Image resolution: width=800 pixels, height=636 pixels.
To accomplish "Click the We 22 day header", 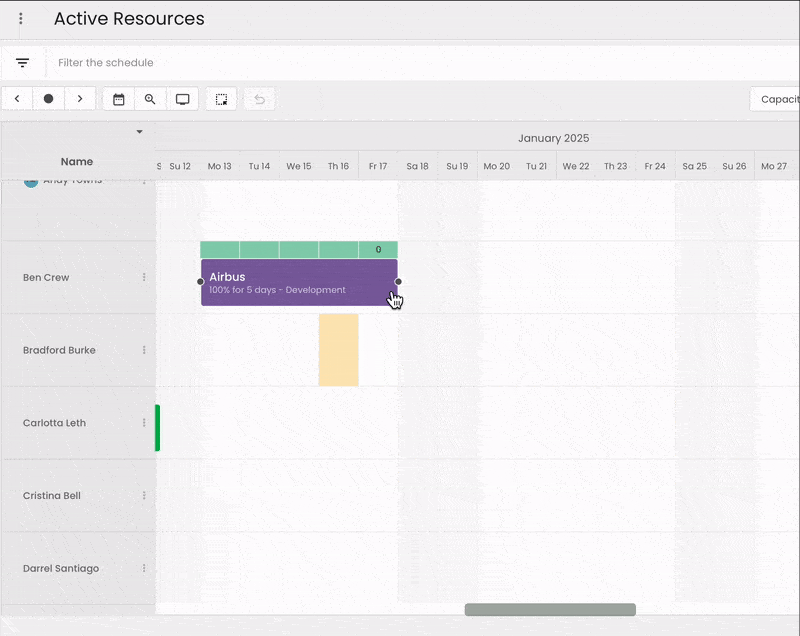I will tap(576, 166).
